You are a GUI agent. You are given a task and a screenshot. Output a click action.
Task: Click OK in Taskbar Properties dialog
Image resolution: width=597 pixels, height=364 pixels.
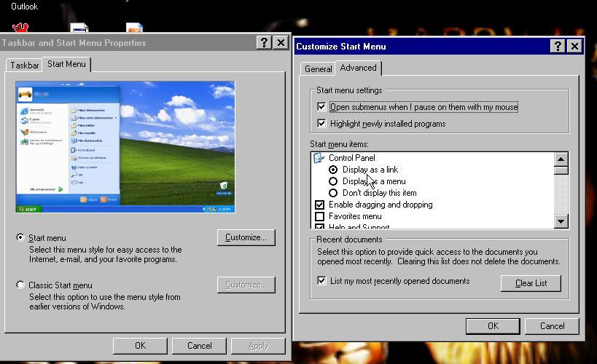140,346
